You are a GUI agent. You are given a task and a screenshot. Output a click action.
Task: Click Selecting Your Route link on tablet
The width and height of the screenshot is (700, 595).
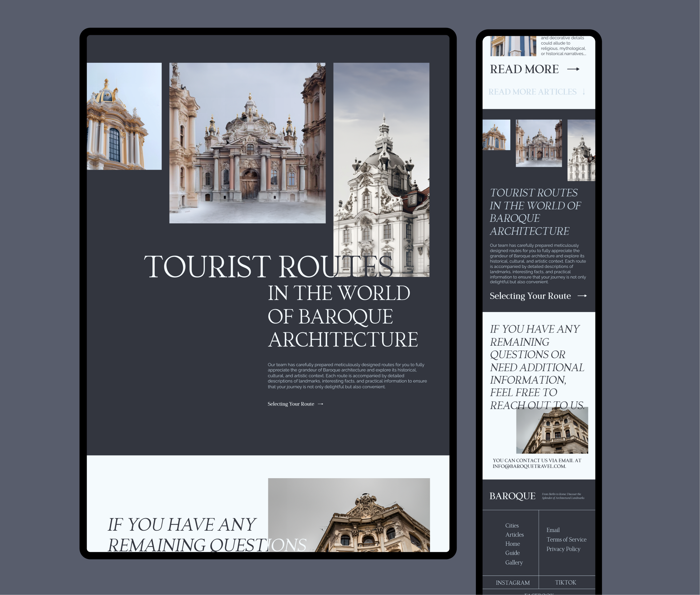[x=291, y=404]
